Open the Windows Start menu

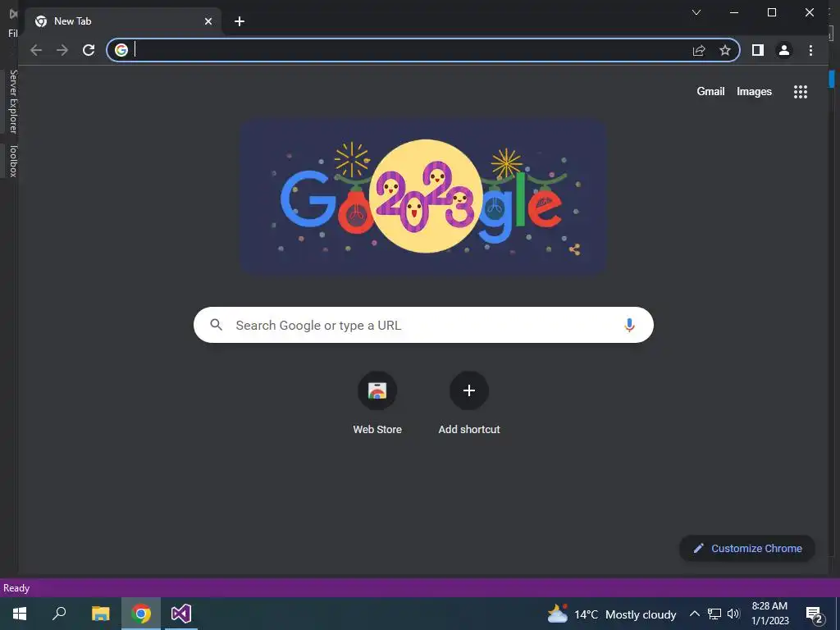click(x=20, y=614)
